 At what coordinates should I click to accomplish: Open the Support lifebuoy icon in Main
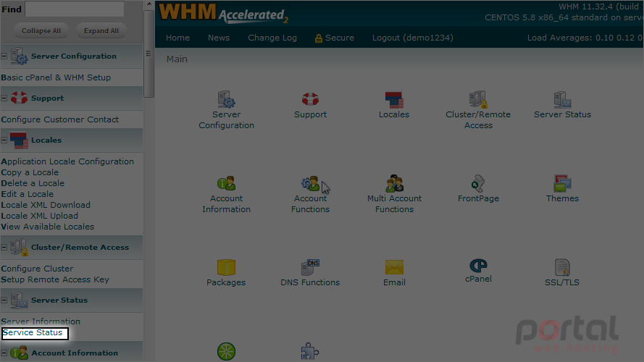[310, 99]
